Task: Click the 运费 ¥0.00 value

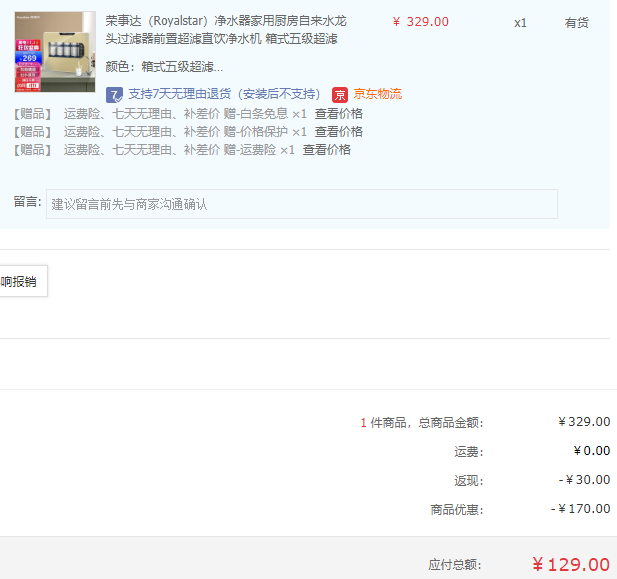Action: coord(591,451)
